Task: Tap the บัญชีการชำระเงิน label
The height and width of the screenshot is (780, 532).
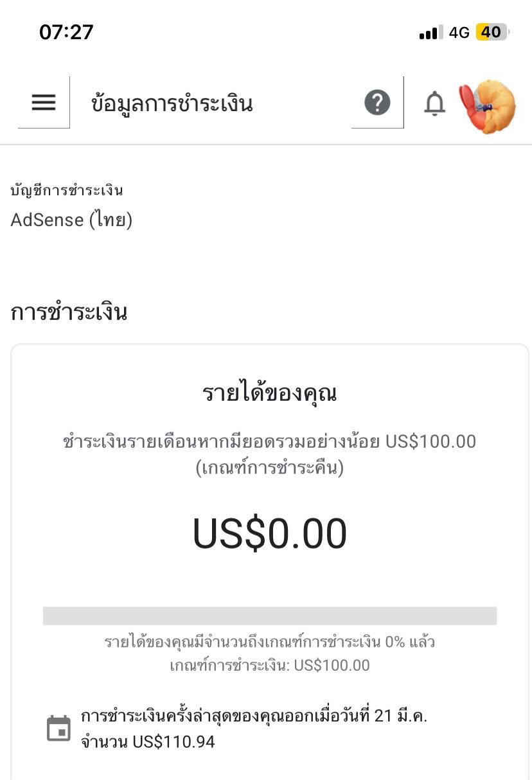Action: [x=67, y=190]
